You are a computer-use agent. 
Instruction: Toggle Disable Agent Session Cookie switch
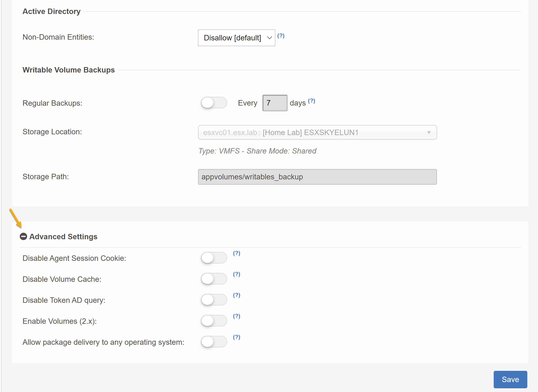(214, 258)
